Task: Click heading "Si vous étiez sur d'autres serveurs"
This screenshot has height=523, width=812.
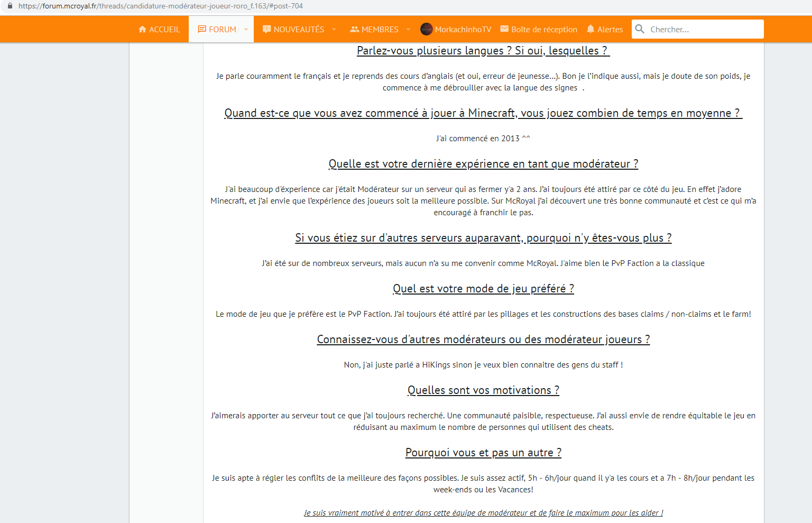Action: click(483, 238)
